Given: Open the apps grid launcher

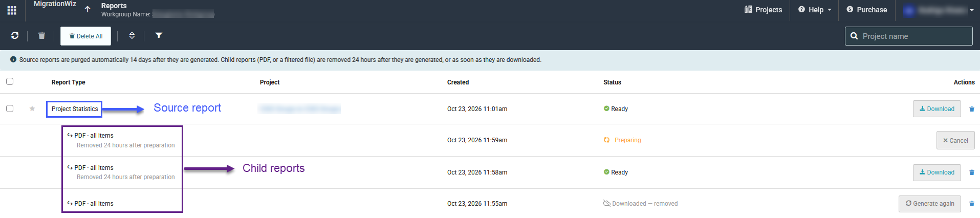Looking at the screenshot, I should point(12,10).
